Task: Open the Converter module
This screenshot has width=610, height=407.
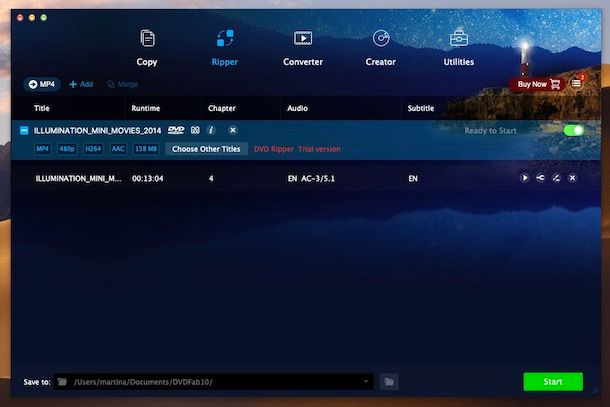Action: click(303, 48)
